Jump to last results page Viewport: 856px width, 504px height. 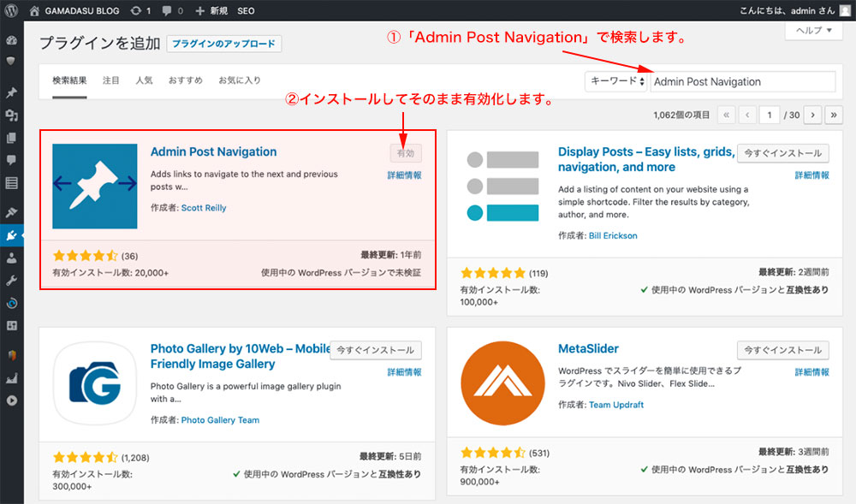click(834, 115)
